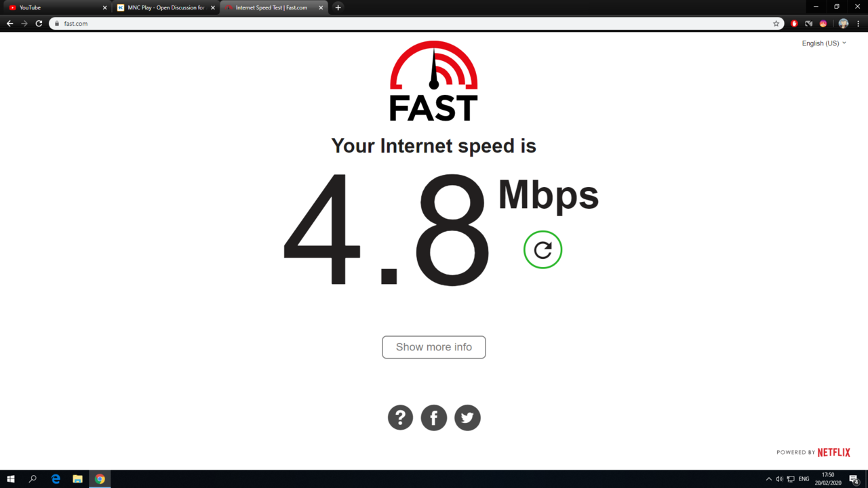Open the Chrome three-dot menu
The image size is (868, 488).
[x=858, y=24]
